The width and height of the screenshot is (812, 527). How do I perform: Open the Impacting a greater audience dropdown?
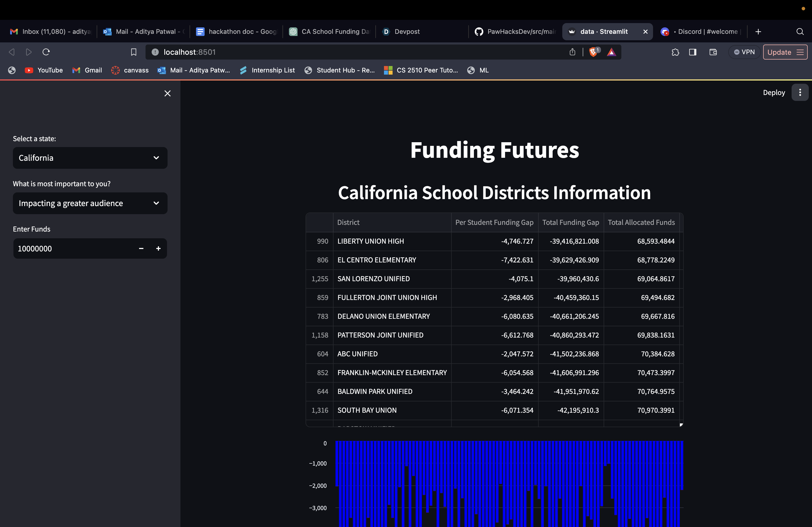pyautogui.click(x=90, y=203)
